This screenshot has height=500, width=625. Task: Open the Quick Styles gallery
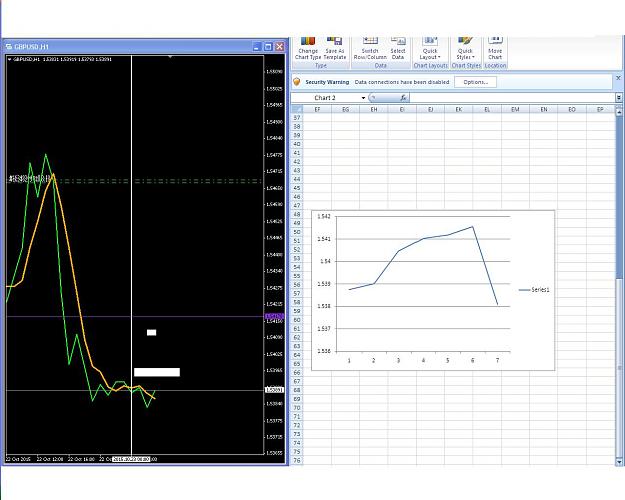click(465, 48)
